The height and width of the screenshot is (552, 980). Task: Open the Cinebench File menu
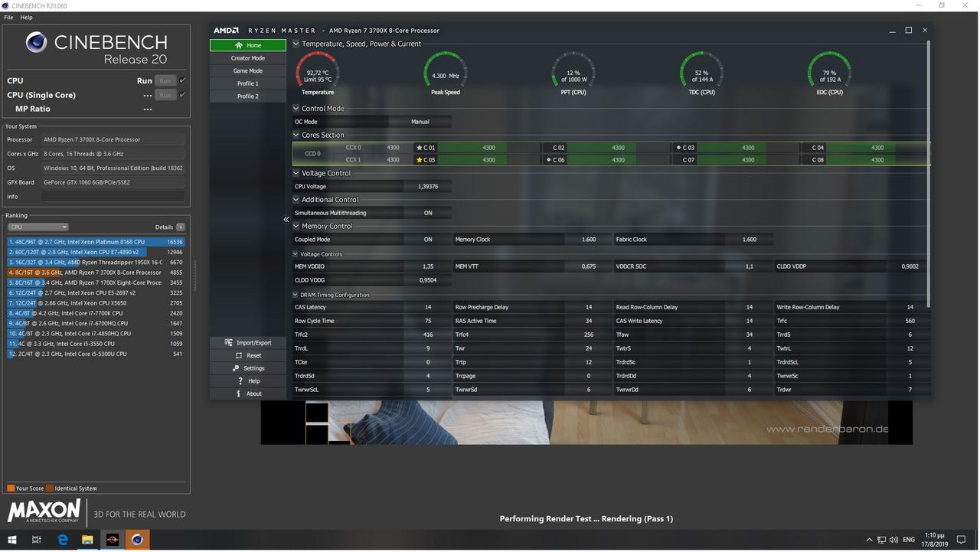[8, 17]
